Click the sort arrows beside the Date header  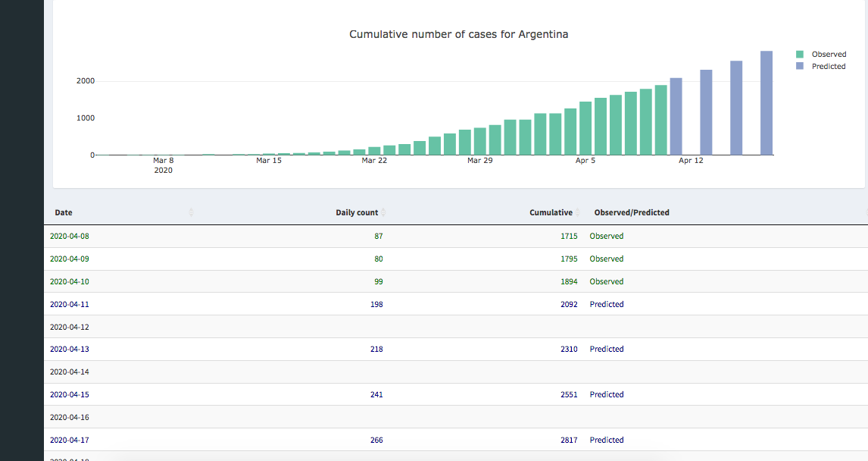coord(191,213)
